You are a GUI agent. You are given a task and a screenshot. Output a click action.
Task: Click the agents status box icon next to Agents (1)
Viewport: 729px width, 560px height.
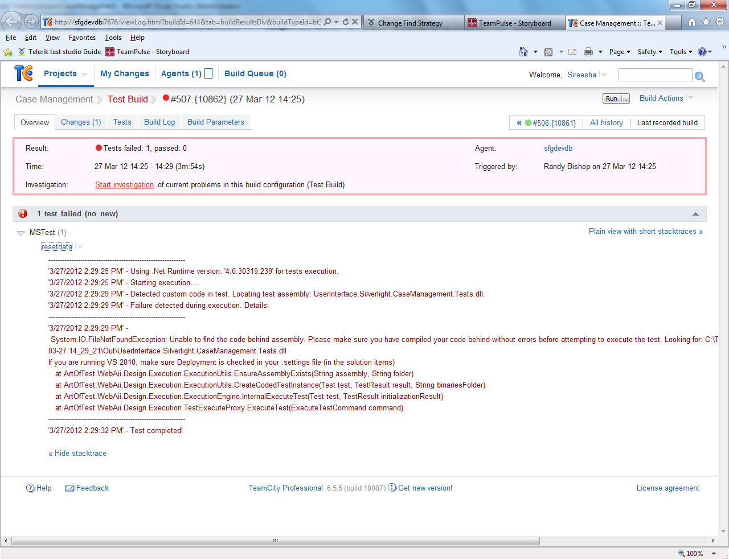(208, 73)
